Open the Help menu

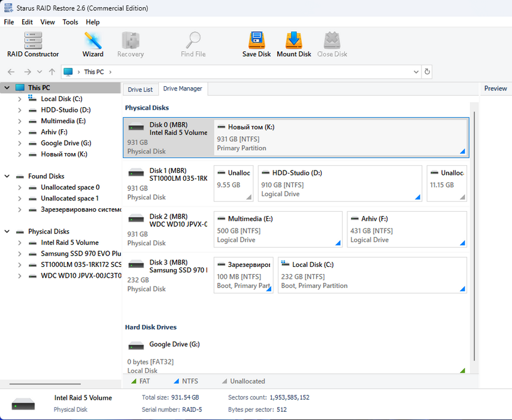[x=93, y=22]
